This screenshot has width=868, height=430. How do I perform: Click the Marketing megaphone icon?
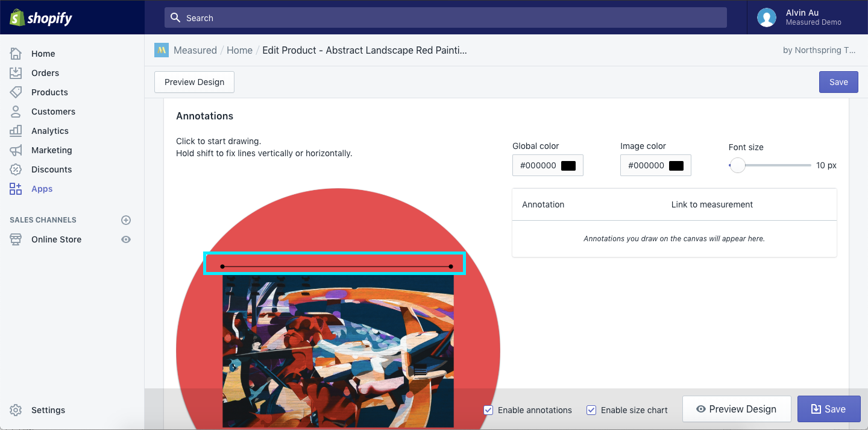coord(16,150)
